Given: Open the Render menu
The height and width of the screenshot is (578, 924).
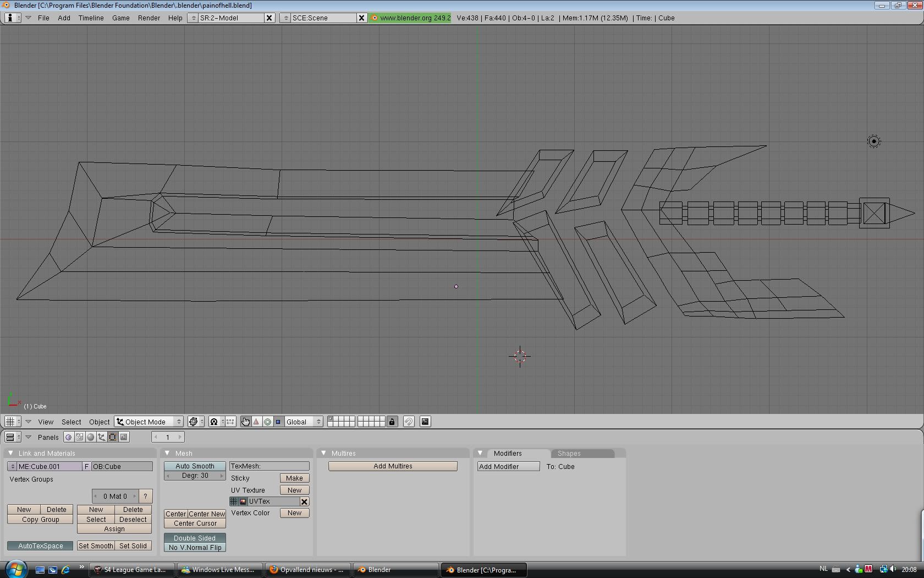Looking at the screenshot, I should click(148, 18).
